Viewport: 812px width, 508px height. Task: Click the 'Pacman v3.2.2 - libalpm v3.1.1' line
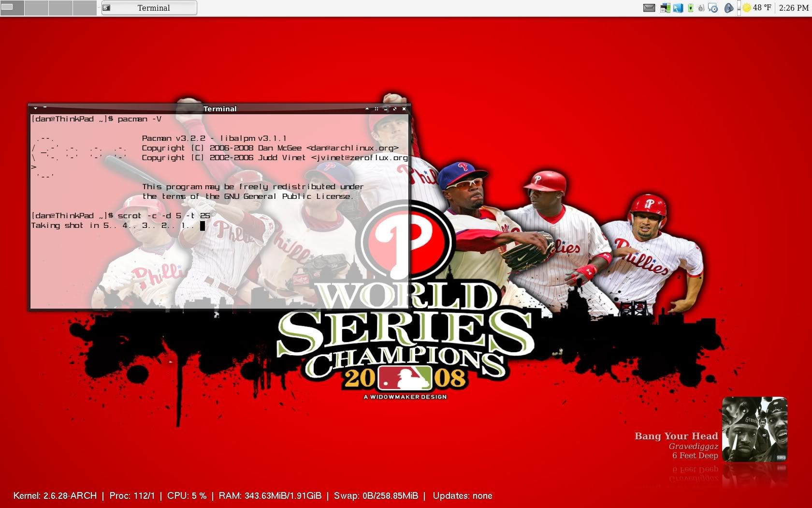click(x=214, y=138)
